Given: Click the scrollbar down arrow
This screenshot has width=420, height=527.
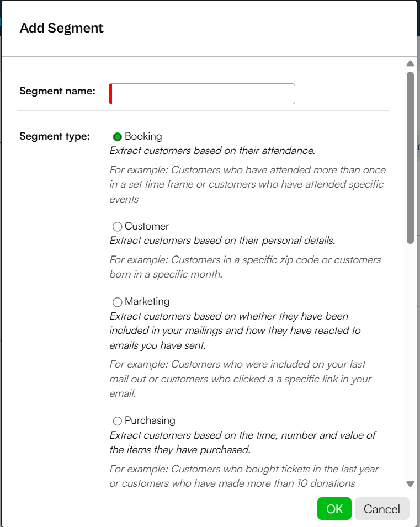Looking at the screenshot, I should click(x=410, y=483).
